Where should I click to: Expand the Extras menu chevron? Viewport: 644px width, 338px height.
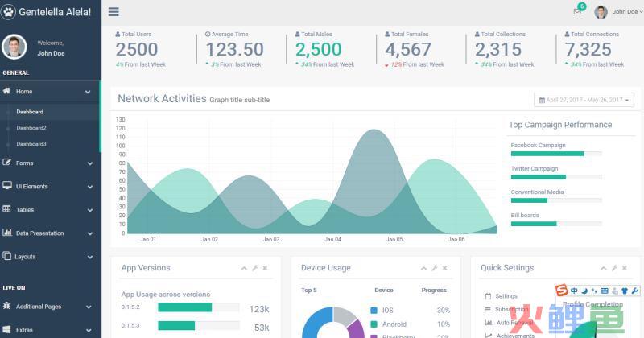pyautogui.click(x=89, y=330)
